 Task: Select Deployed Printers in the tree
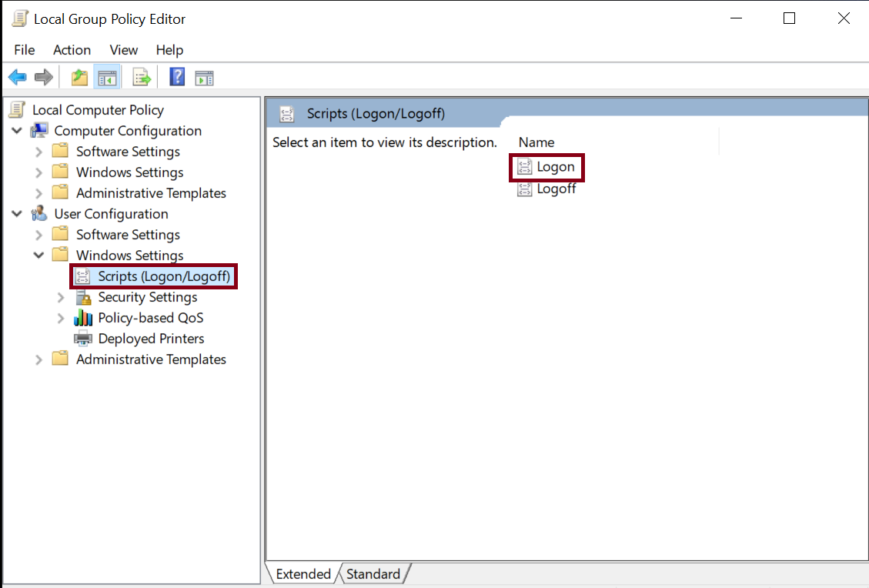[151, 339]
